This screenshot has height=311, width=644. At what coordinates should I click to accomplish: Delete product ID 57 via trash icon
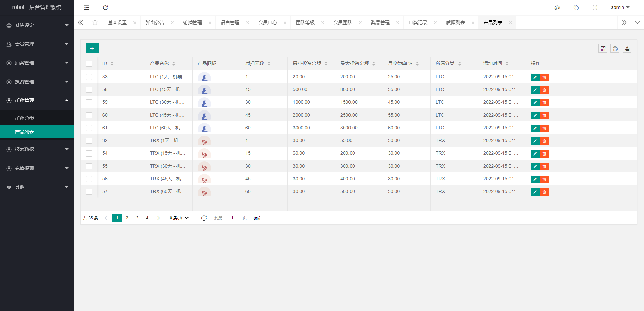coord(544,192)
